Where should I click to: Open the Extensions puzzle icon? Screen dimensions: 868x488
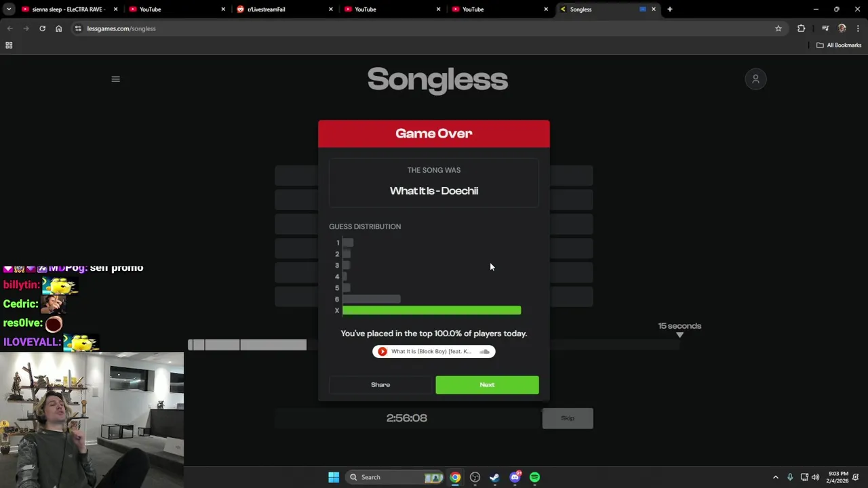[x=802, y=28]
